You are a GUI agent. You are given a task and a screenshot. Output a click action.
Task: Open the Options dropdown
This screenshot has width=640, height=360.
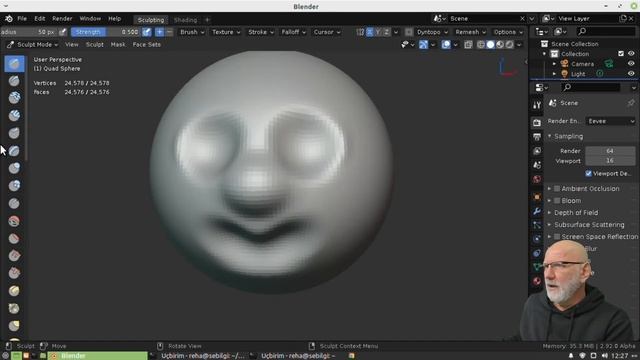pyautogui.click(x=508, y=32)
